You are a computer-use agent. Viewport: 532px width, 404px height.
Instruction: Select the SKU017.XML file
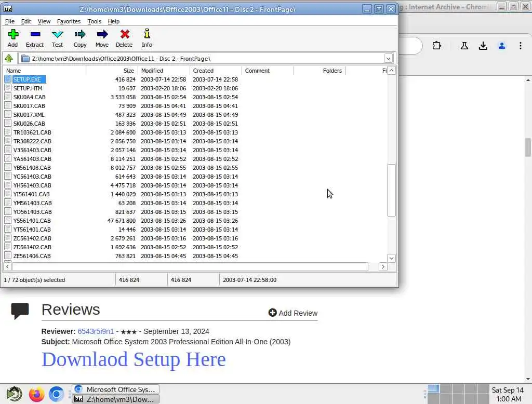29,115
